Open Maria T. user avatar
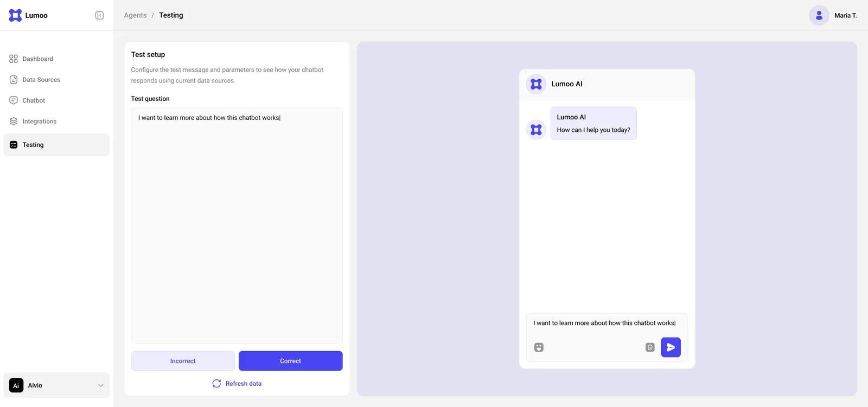This screenshot has width=868, height=407. pos(819,15)
